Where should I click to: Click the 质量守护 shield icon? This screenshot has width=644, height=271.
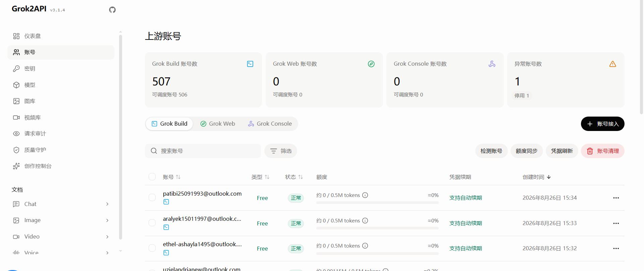[x=16, y=150]
